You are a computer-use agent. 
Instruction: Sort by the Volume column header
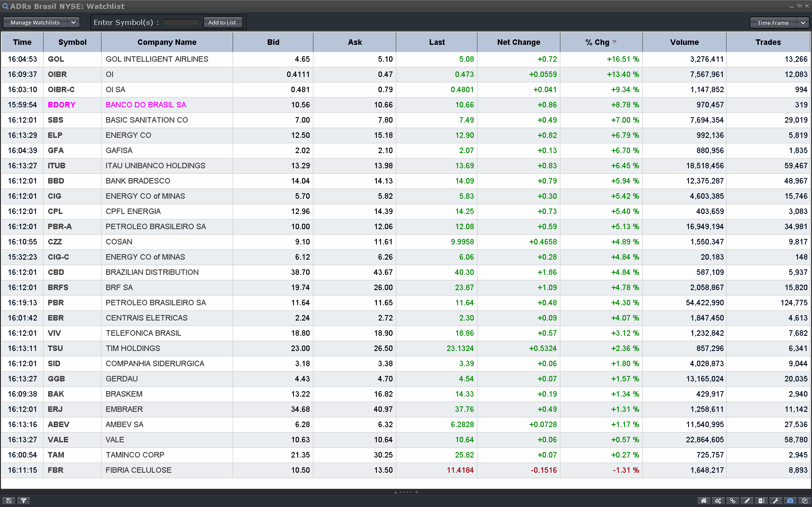[x=684, y=42]
